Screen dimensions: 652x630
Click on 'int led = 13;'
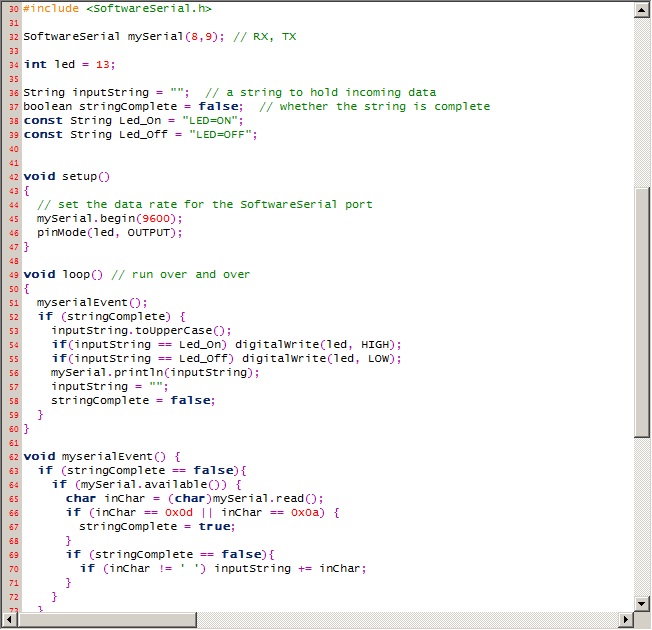click(x=69, y=64)
